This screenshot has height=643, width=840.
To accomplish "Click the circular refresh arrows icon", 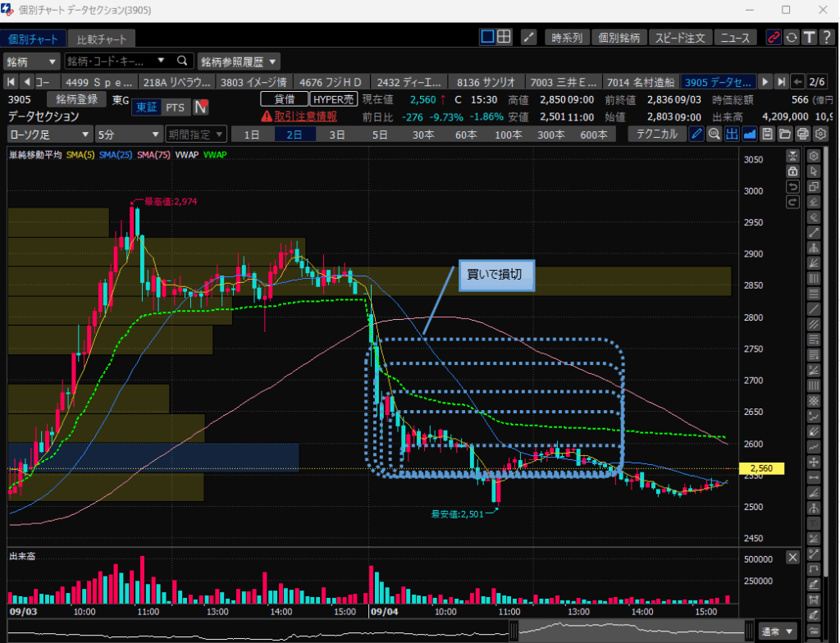I will 791,37.
